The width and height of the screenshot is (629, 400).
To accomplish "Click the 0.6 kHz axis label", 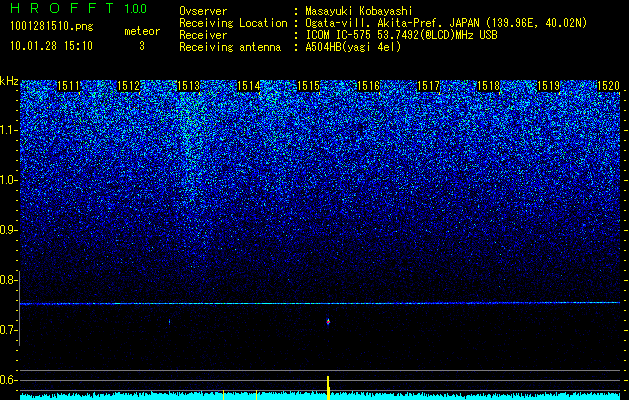I will [9, 380].
